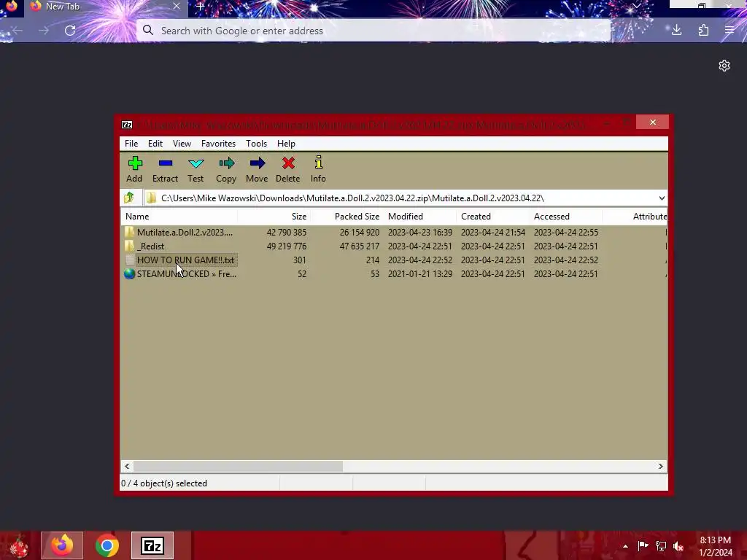
Task: Select the Copy toolbar icon
Action: [x=227, y=163]
